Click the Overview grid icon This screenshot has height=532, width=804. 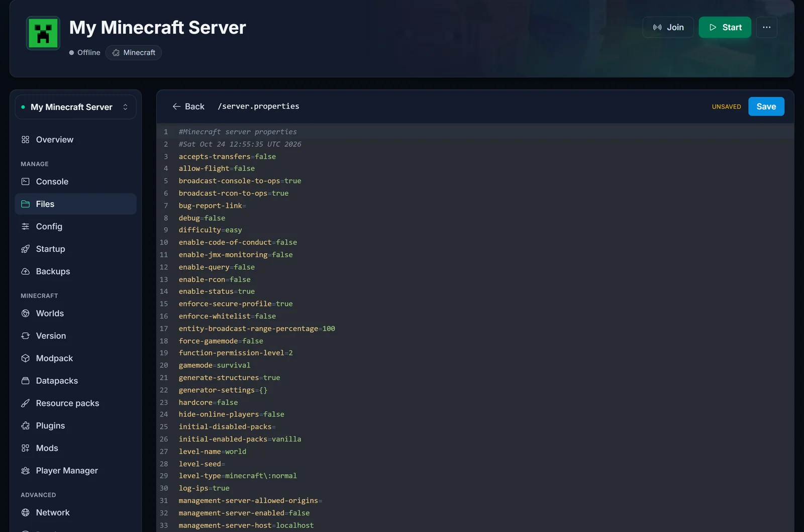point(26,140)
